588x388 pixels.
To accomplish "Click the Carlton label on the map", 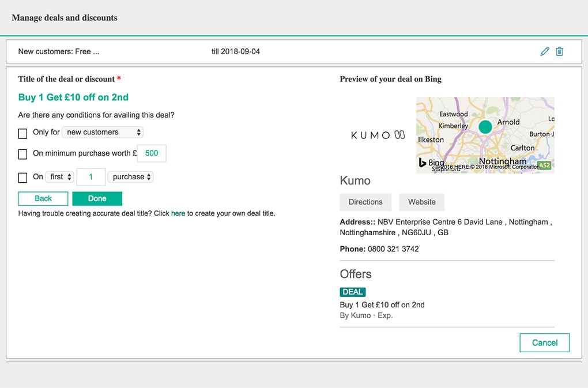I will (x=522, y=148).
